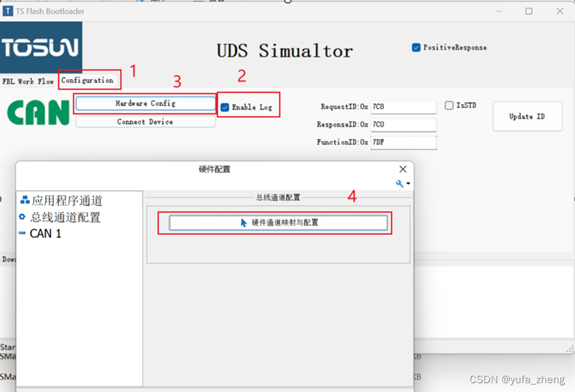
Task: Click the Update ID button
Action: [527, 116]
